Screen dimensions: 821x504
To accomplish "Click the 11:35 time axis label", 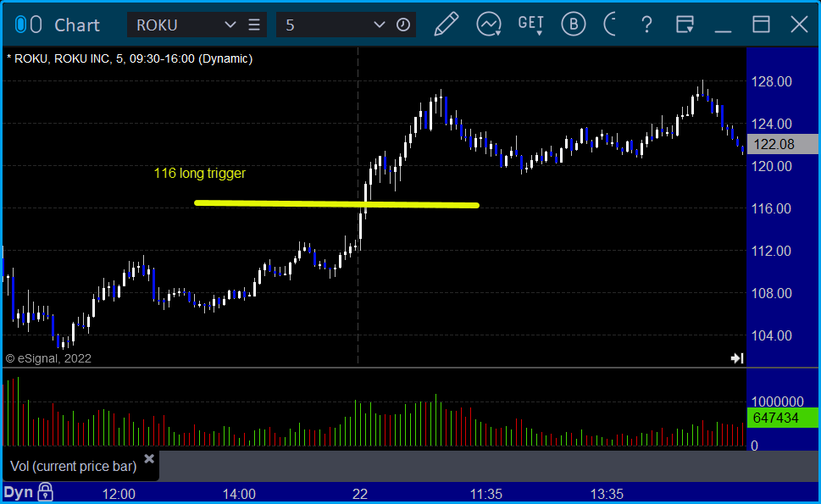I will (x=485, y=494).
